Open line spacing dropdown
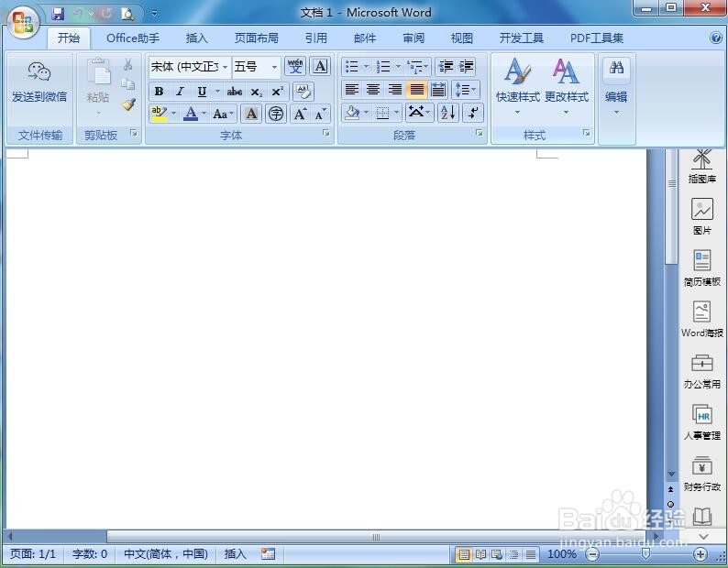The image size is (728, 568). (x=465, y=90)
